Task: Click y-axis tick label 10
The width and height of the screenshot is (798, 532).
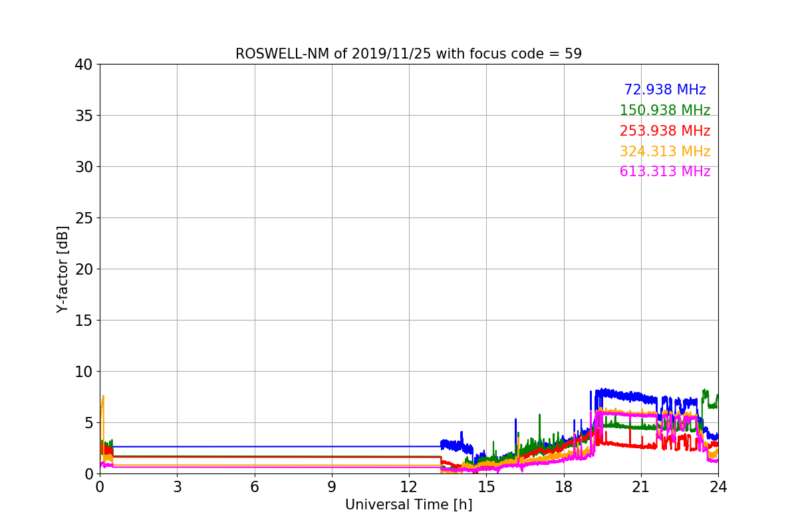Action: tap(84, 372)
